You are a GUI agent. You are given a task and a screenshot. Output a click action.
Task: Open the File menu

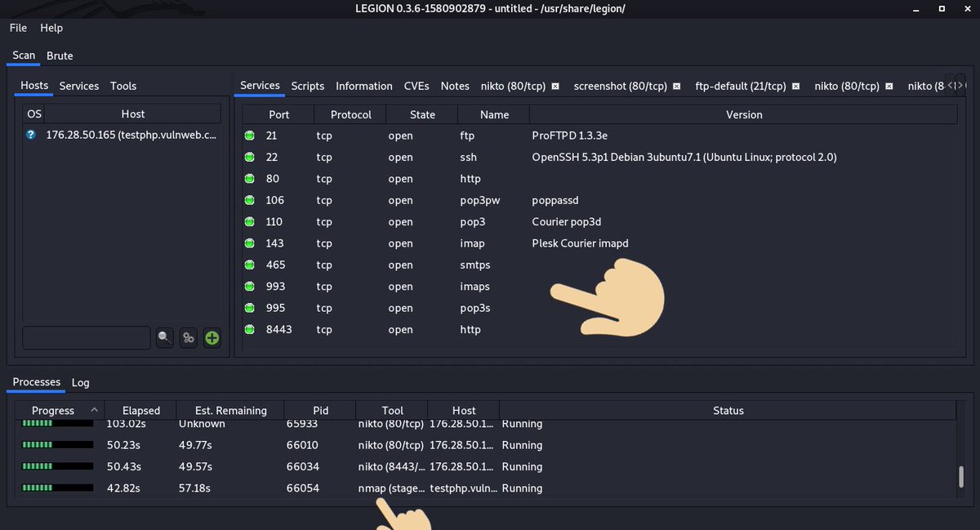pos(18,28)
